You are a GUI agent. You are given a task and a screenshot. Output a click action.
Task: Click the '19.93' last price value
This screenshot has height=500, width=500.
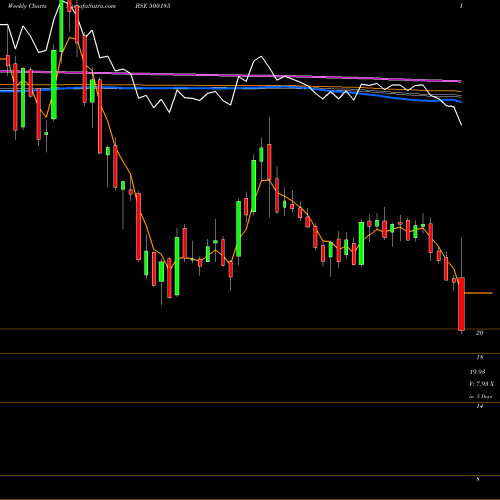477,372
